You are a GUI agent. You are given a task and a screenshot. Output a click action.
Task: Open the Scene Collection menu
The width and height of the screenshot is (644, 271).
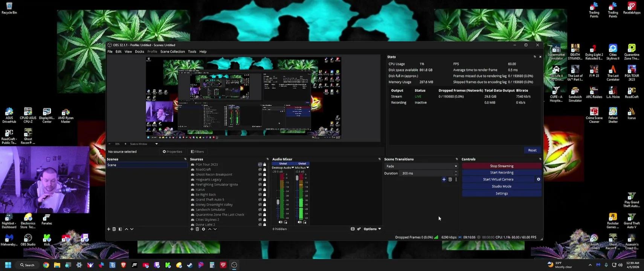coord(172,52)
